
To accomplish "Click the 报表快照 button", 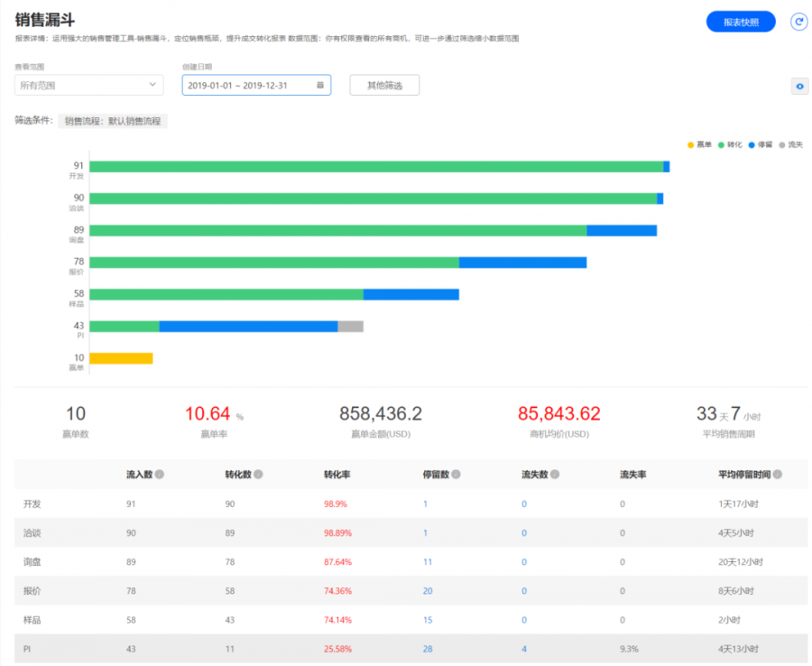I will click(x=741, y=22).
